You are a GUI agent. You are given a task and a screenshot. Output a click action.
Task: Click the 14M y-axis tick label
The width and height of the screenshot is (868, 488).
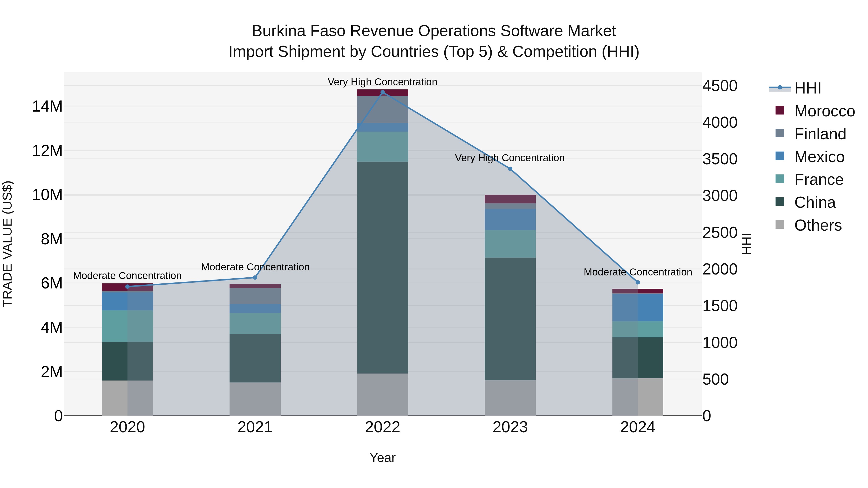[47, 107]
